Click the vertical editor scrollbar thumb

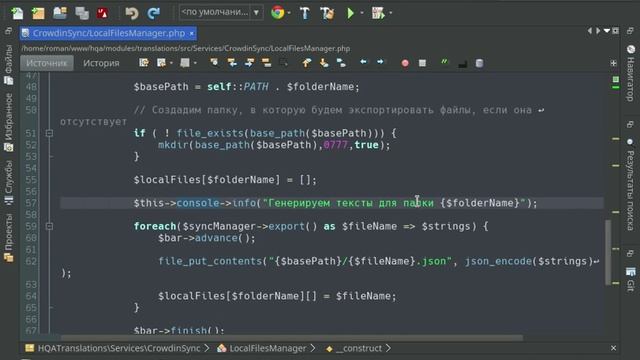[x=608, y=252]
